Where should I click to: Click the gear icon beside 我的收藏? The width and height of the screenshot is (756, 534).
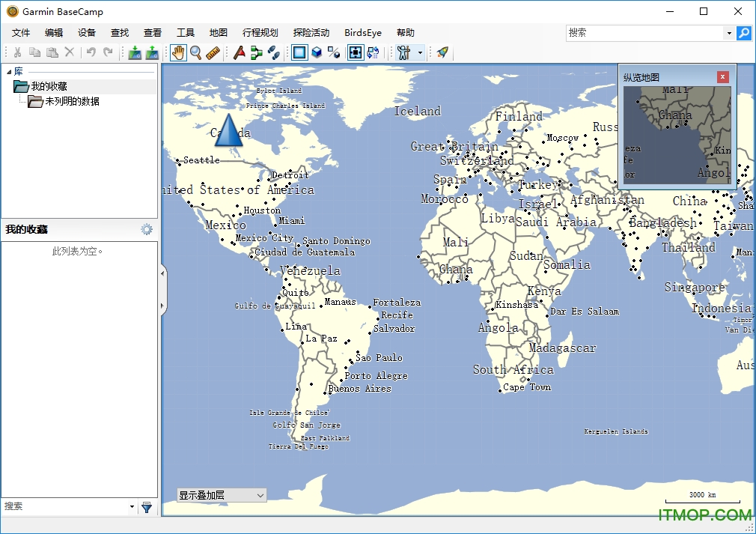[147, 229]
